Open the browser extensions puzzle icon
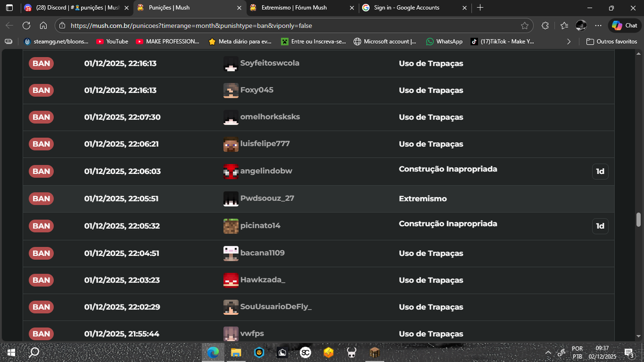Image resolution: width=644 pixels, height=362 pixels. 545,26
